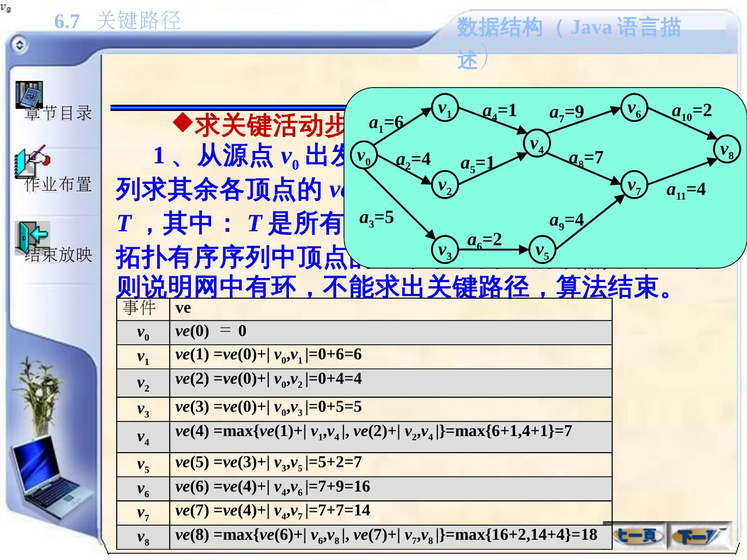This screenshot has height=560, width=747.
Task: Click the sentence 则说明网中有环，不能求出关键路径
Action: (323, 287)
